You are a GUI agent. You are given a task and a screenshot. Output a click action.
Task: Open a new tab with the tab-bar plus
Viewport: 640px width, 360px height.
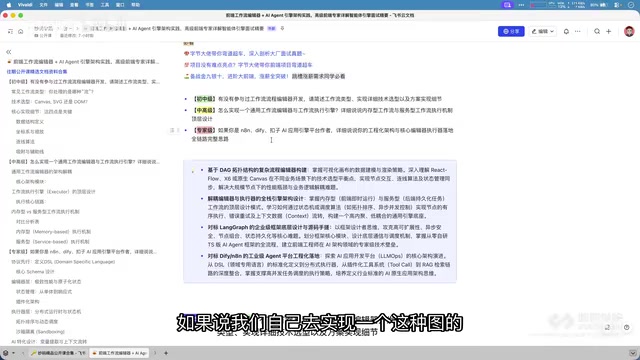(166, 353)
